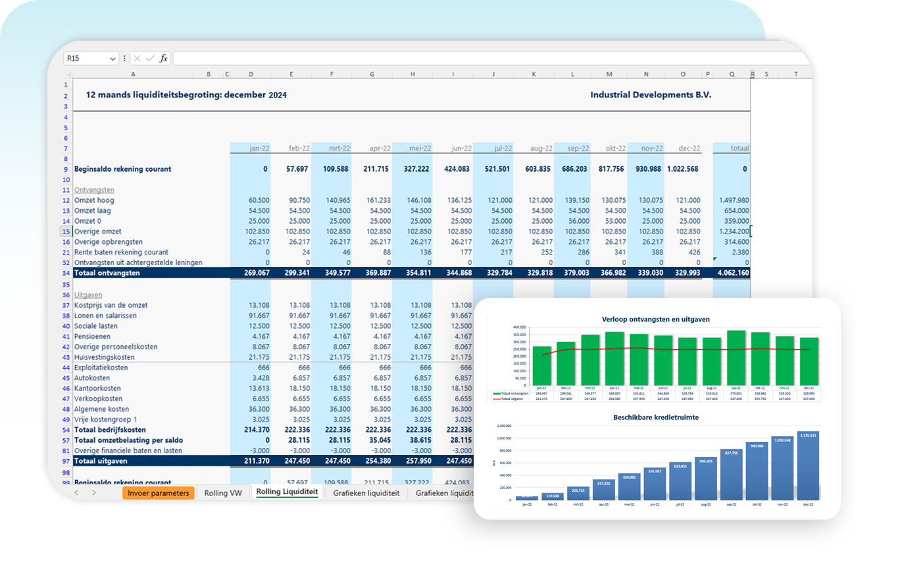
Task: Select column D header
Action: pos(251,74)
